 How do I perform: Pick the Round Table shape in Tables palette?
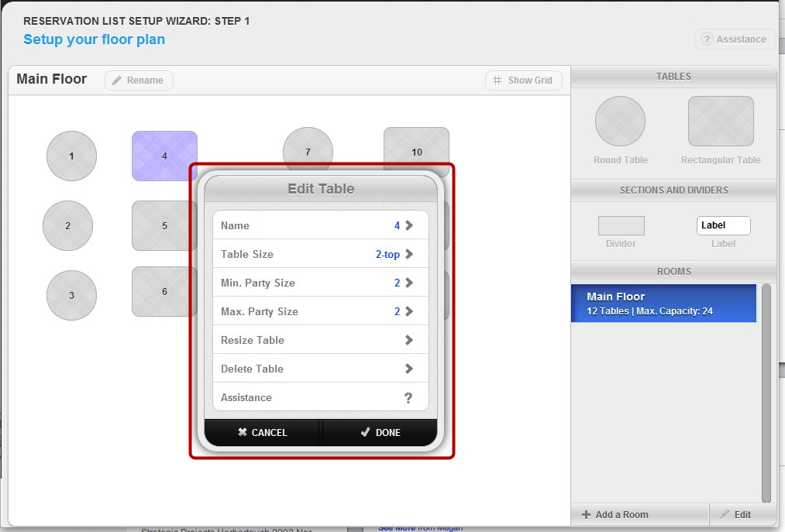[x=620, y=122]
